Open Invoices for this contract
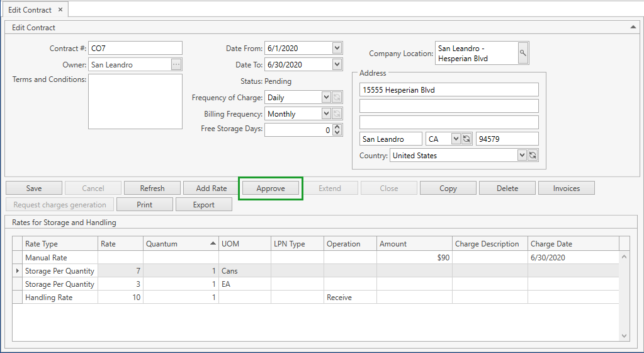The image size is (644, 353). pos(567,188)
